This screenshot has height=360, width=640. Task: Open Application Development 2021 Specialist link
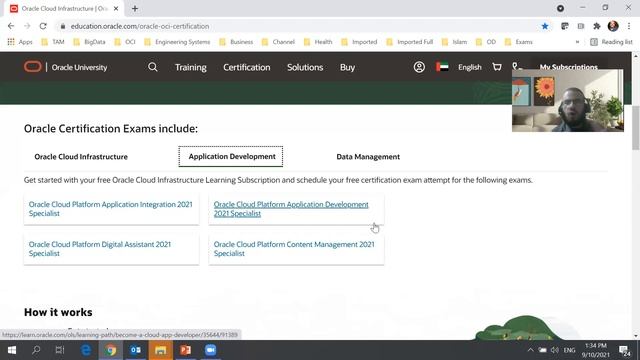pyautogui.click(x=291, y=209)
